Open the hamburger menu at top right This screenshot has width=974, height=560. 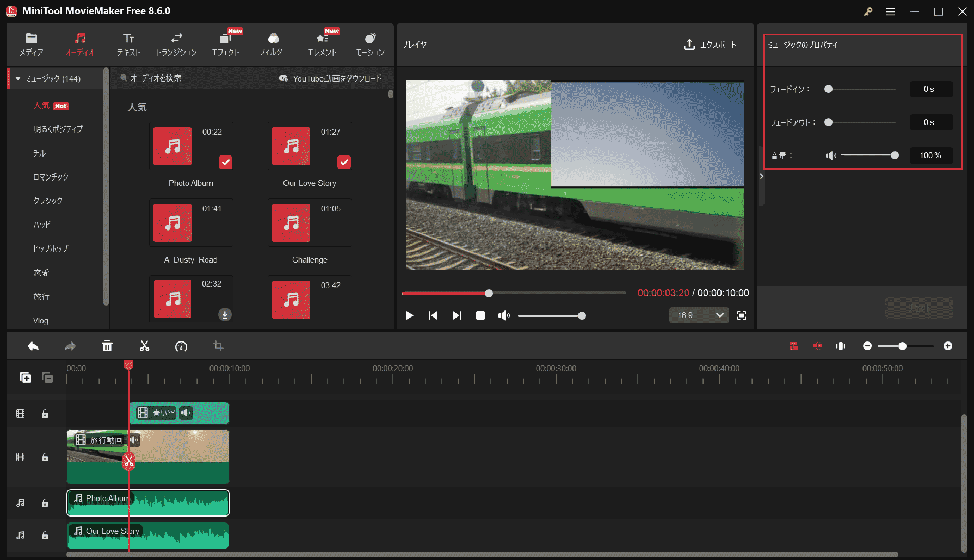[891, 11]
